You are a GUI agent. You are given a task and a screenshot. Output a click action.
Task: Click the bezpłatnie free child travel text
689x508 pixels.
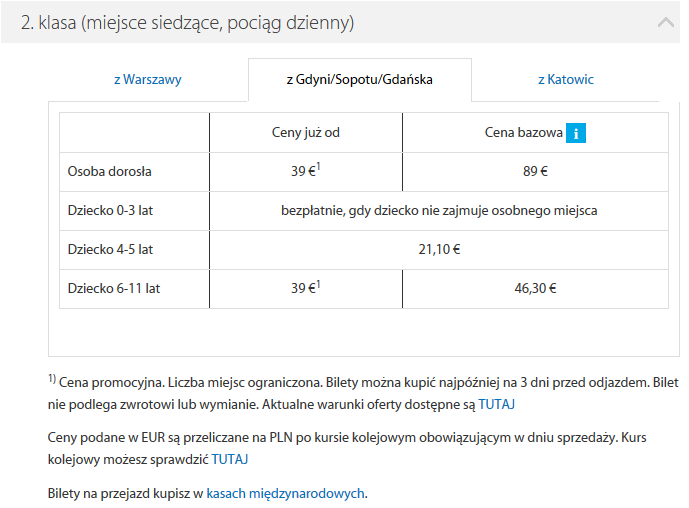click(x=439, y=211)
